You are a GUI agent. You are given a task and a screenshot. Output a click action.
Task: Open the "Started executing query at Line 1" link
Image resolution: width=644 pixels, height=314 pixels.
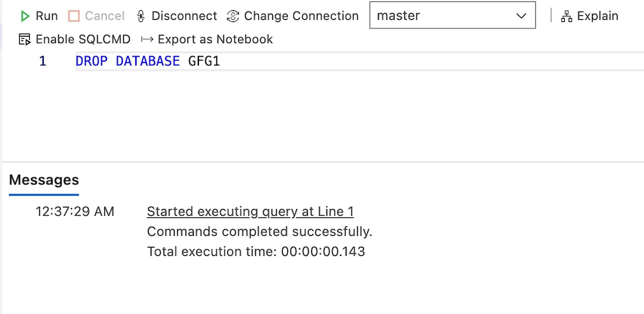click(250, 211)
